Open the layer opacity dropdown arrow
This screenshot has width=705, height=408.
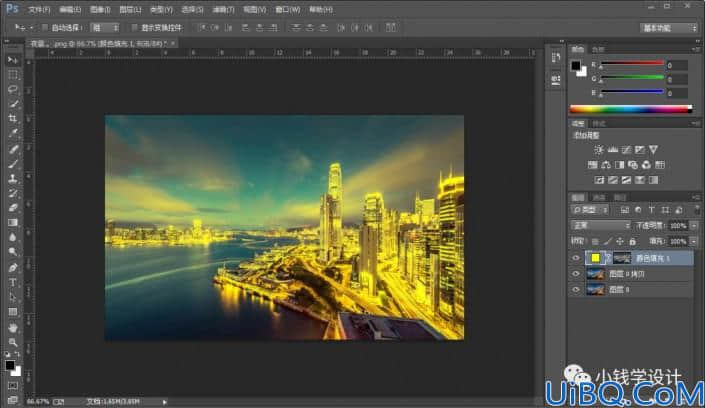coord(694,226)
